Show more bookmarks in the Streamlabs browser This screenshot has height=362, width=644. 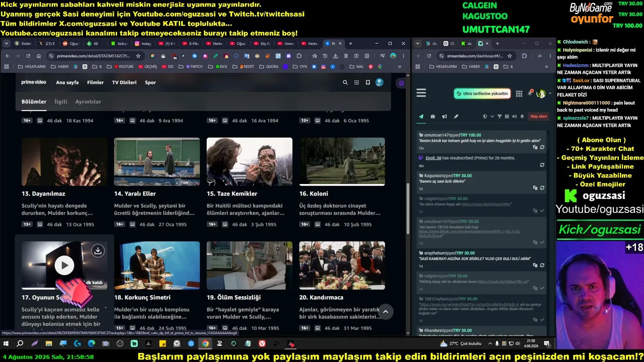point(546,66)
